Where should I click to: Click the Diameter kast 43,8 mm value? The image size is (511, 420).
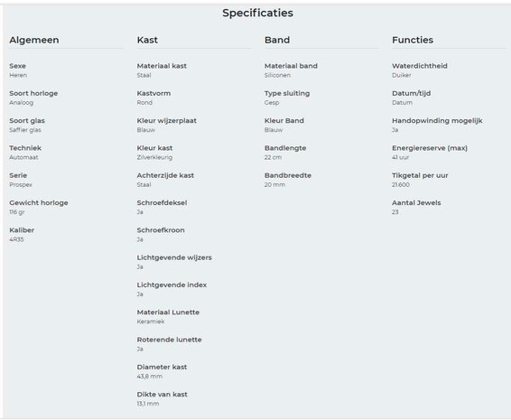(x=150, y=377)
